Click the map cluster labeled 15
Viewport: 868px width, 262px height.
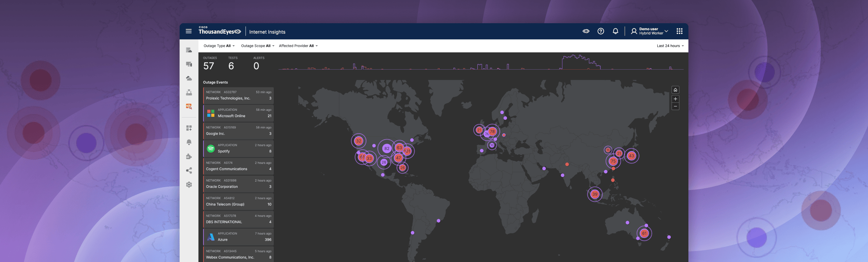pyautogui.click(x=608, y=150)
